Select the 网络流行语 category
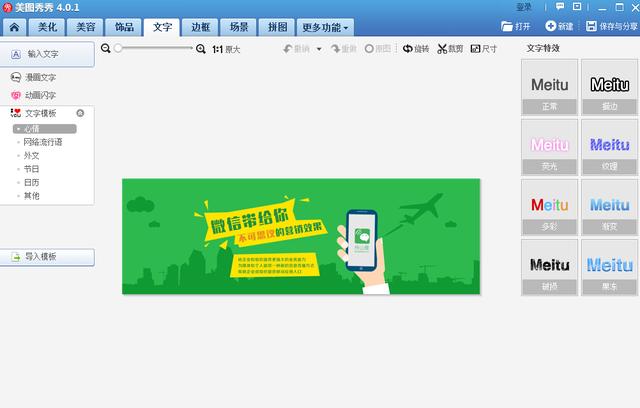640x408 pixels. pyautogui.click(x=42, y=142)
